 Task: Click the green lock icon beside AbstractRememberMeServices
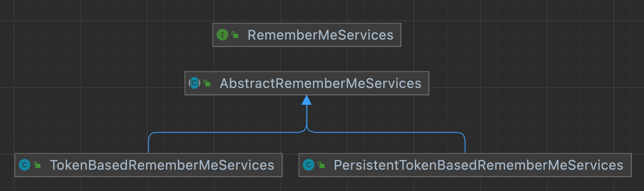point(207,83)
